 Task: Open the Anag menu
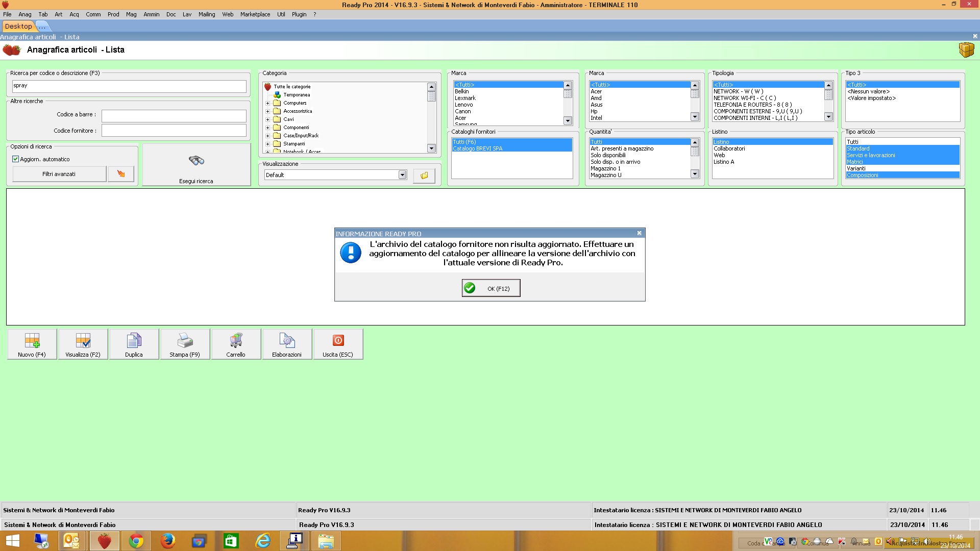24,14
